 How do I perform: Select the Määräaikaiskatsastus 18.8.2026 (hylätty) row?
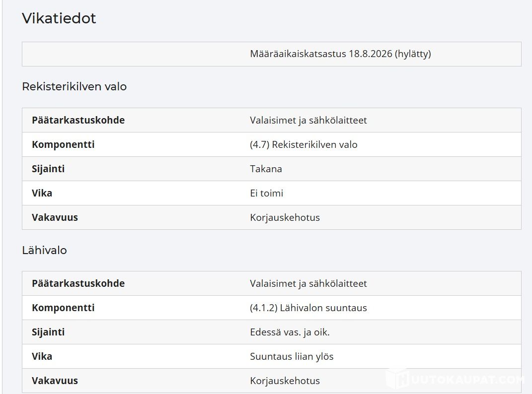pyautogui.click(x=271, y=54)
